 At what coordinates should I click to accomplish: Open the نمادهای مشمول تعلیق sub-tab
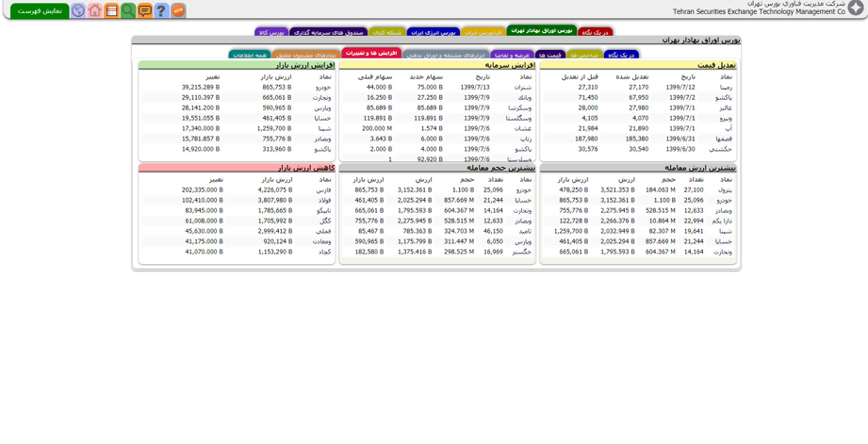pos(306,56)
